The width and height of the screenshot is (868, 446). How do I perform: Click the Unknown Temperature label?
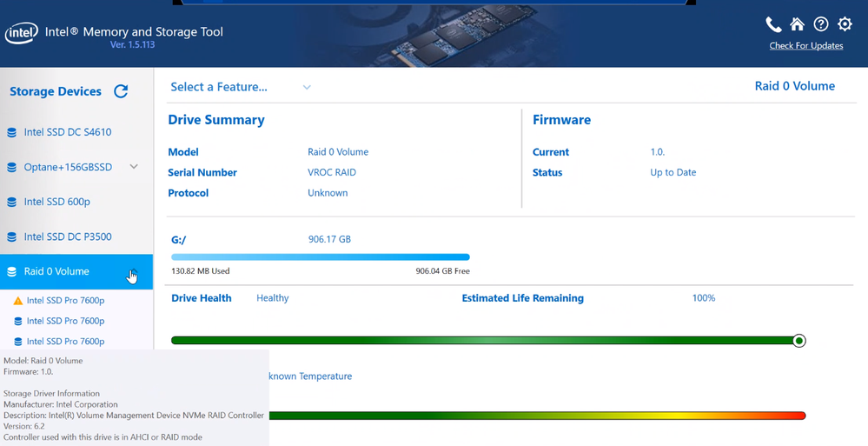coord(310,376)
